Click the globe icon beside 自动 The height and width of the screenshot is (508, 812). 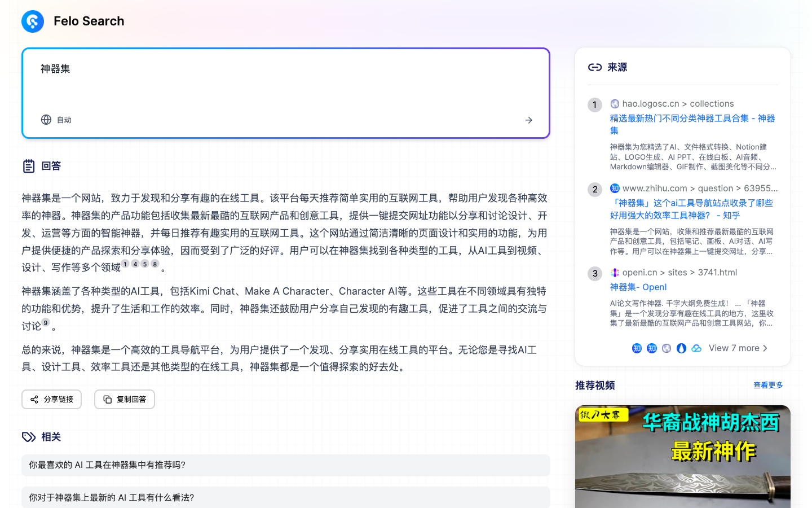46,120
